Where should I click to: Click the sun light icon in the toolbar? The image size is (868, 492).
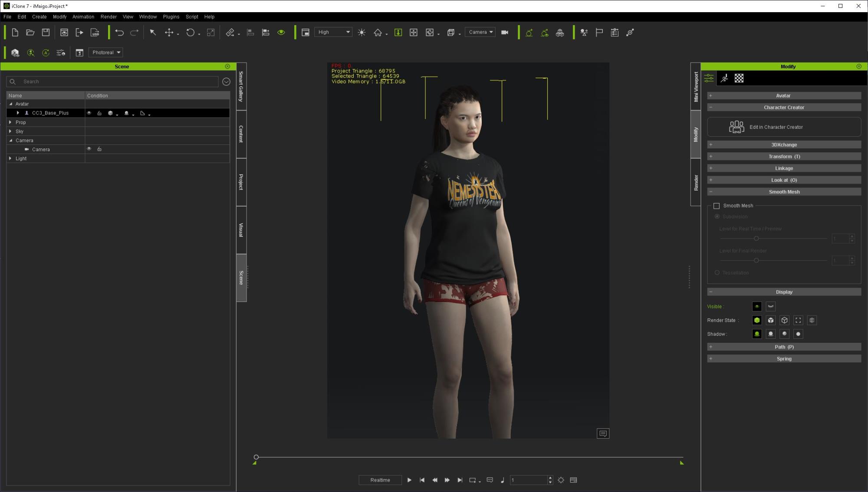tap(362, 33)
